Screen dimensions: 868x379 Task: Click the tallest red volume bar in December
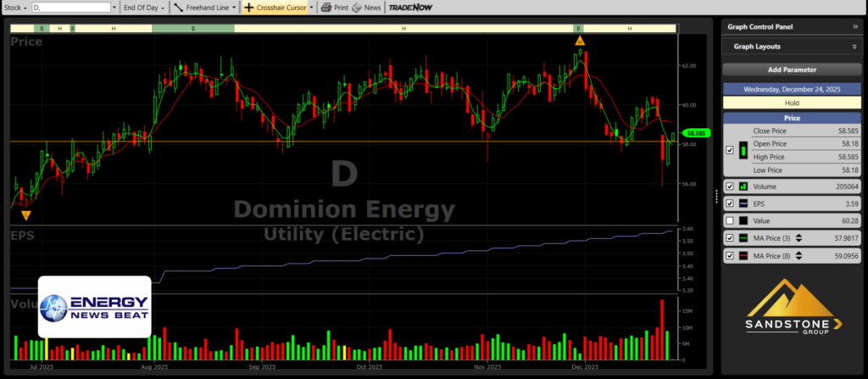661,330
